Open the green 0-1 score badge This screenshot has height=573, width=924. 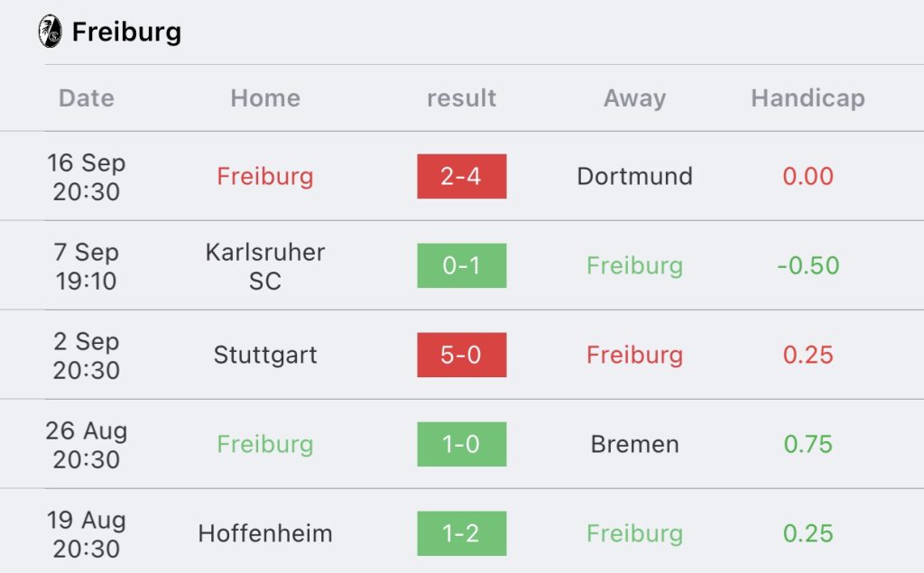click(x=461, y=265)
